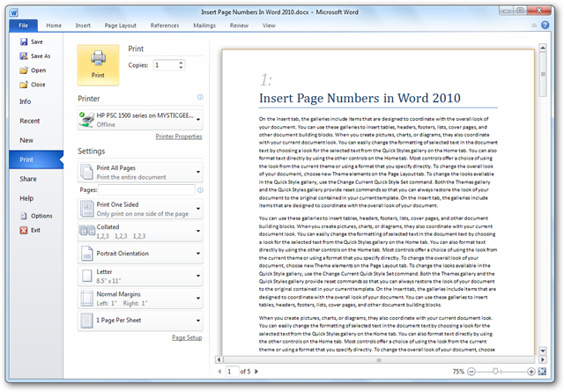Switch to the Insert tab
The image size is (564, 392).
[x=83, y=26]
